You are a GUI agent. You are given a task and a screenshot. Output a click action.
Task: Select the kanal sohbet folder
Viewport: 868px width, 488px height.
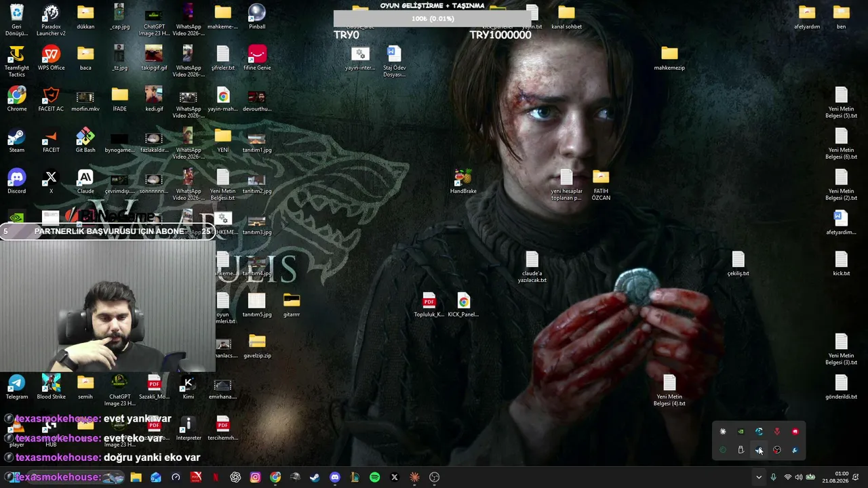tap(566, 18)
